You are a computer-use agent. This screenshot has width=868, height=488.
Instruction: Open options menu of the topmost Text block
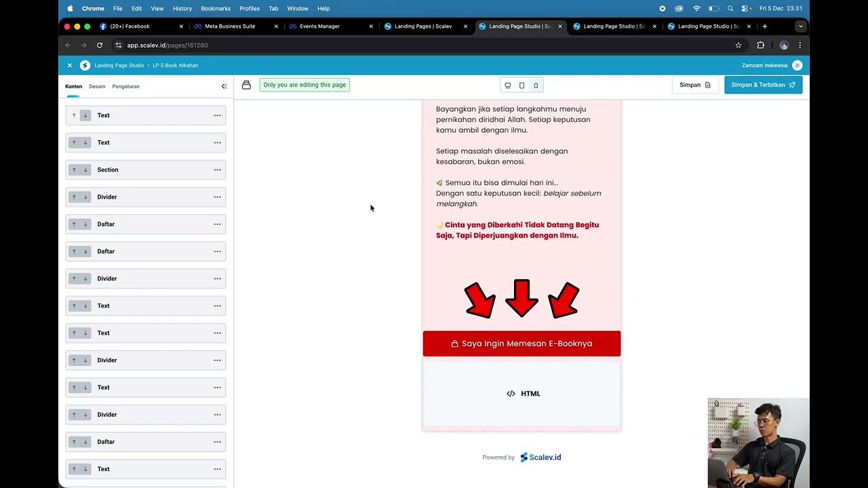(217, 115)
